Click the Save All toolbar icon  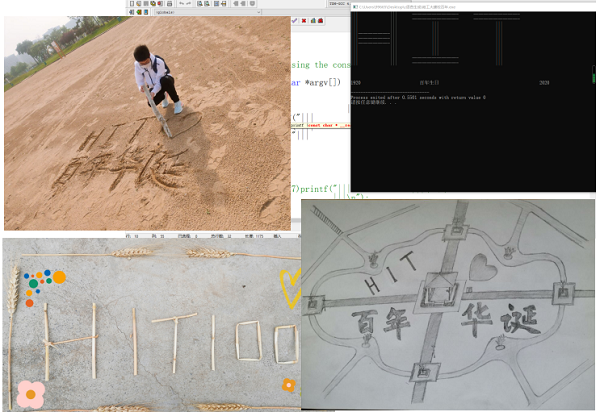[153, 3]
